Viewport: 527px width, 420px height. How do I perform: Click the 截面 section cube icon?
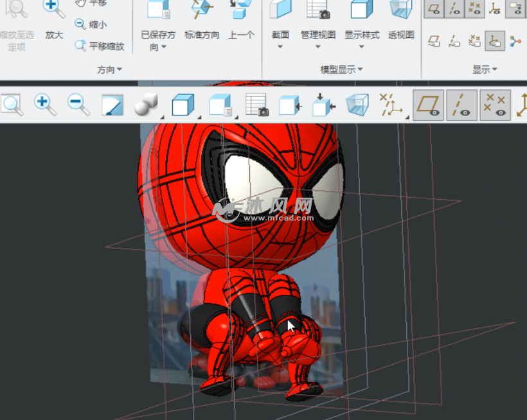[280, 10]
